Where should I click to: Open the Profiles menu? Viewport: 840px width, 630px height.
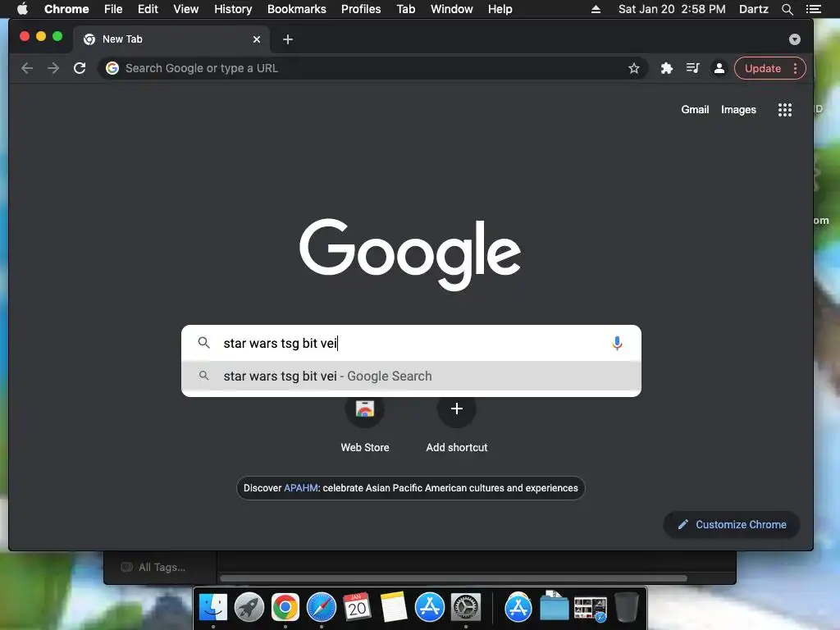pos(361,9)
